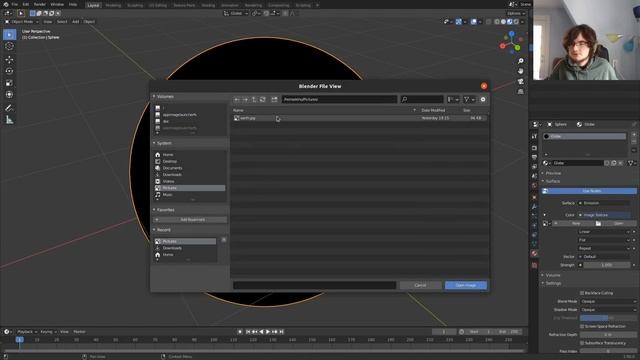The height and width of the screenshot is (360, 640).
Task: Click the navigation gizmo in the viewport
Action: [511, 42]
